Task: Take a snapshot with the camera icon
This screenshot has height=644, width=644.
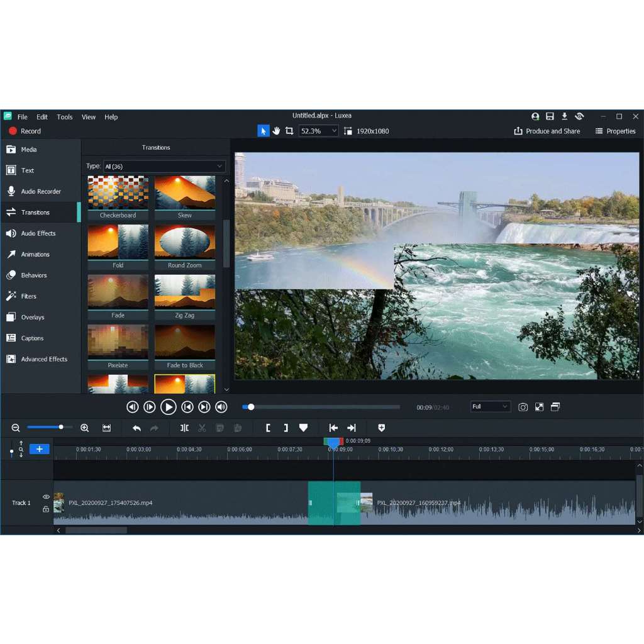Action: (523, 407)
